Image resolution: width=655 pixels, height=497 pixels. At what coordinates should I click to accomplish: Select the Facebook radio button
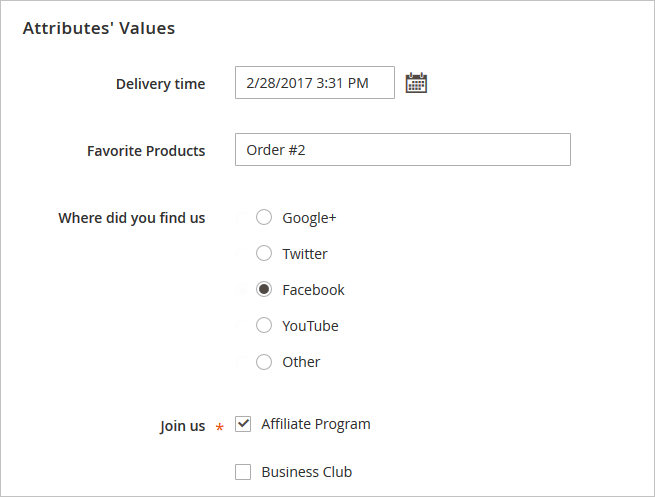point(264,289)
